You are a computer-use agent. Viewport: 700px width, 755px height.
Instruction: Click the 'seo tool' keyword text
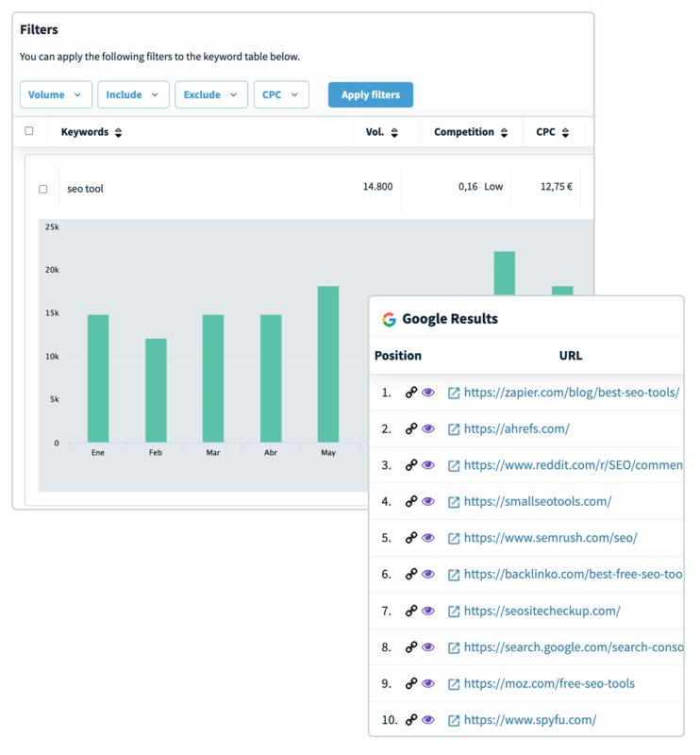[x=85, y=189]
